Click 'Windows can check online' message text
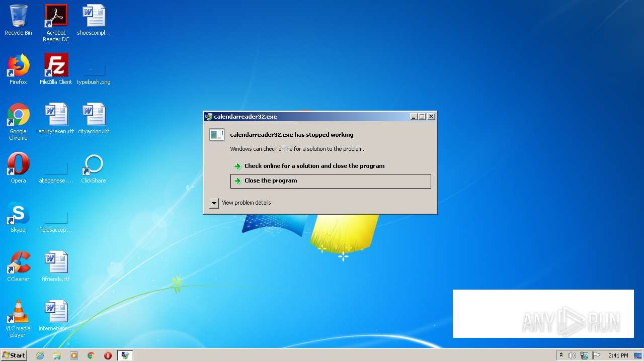The height and width of the screenshot is (362, 644). (297, 149)
